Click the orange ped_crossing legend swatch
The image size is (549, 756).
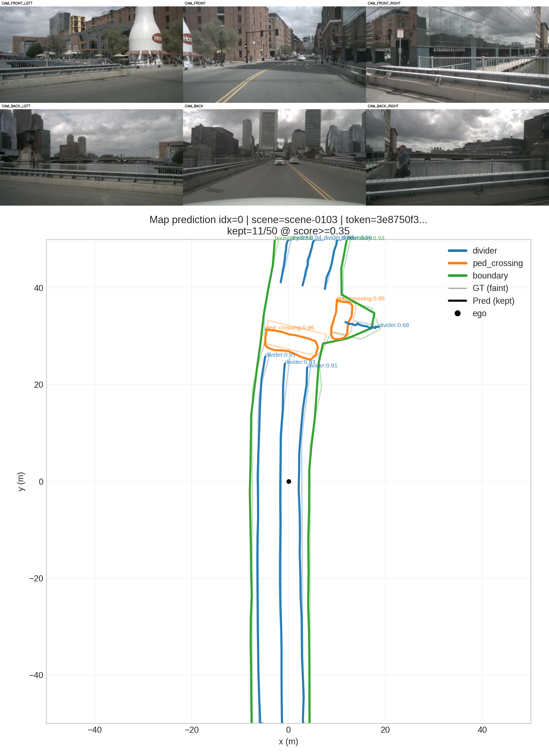point(457,263)
